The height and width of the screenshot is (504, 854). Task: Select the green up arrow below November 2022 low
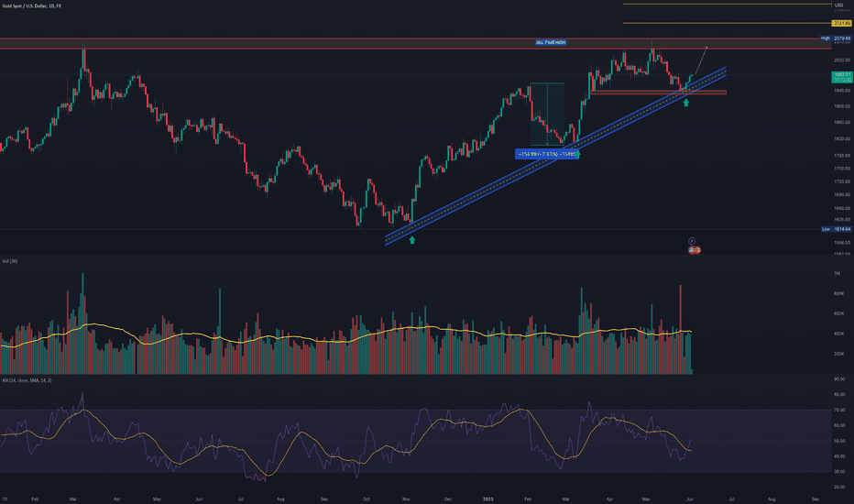click(412, 240)
